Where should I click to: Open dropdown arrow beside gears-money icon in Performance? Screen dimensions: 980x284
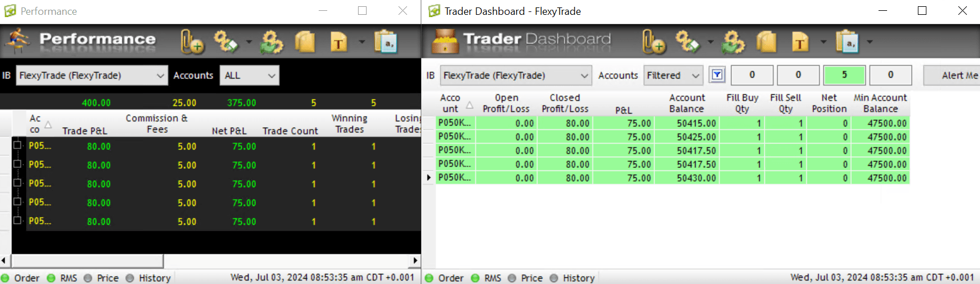(249, 42)
